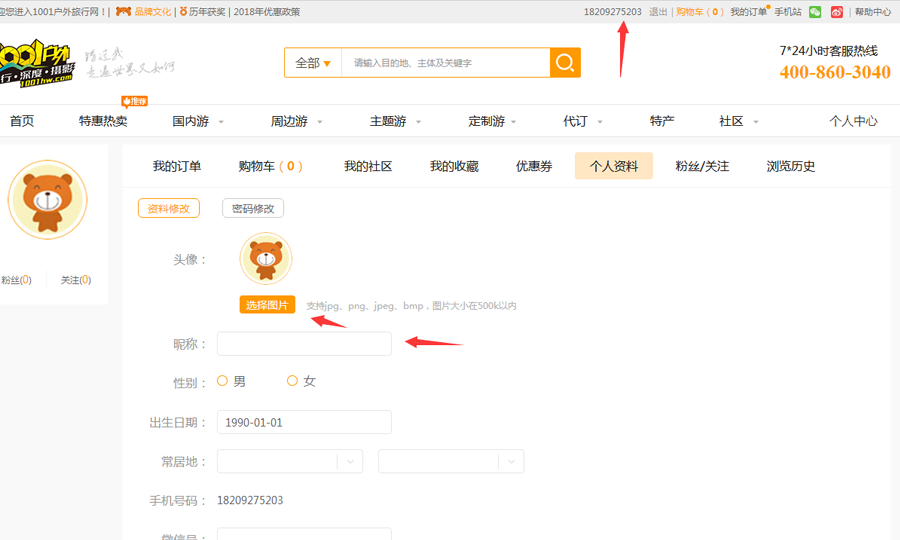Click the bear avatar beside 头像 label
Screen dimensions: 900x540
click(266, 259)
